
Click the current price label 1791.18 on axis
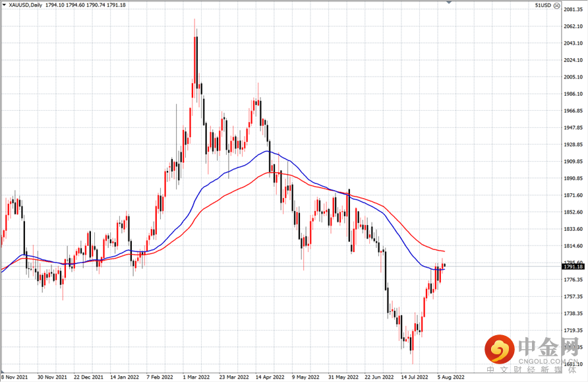tap(573, 267)
